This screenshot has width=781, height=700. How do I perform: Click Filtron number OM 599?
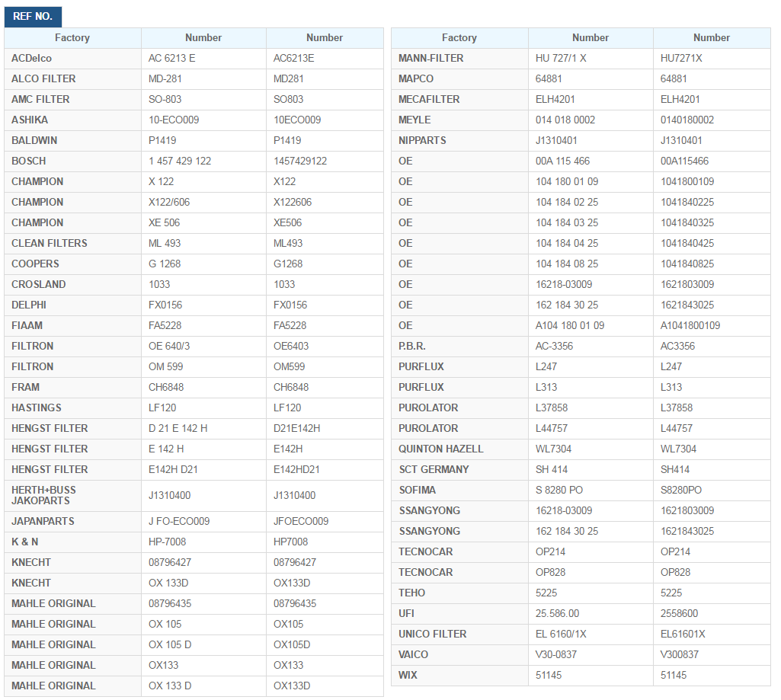point(165,367)
